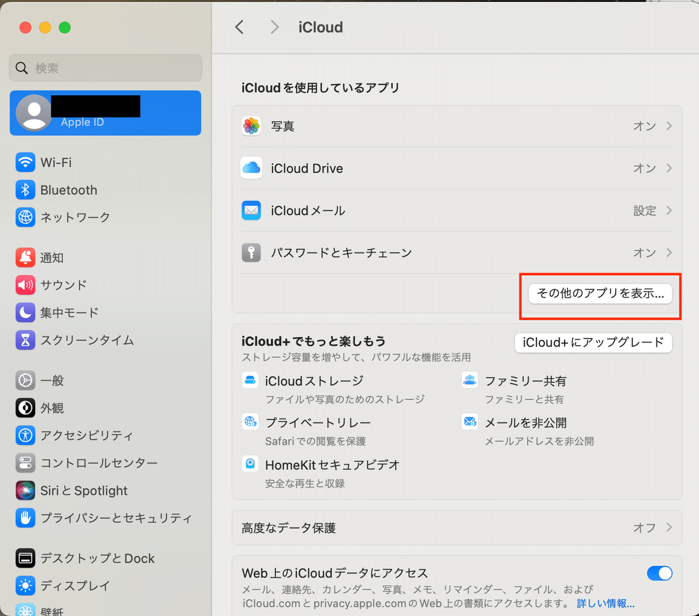Screen dimensions: 699x616
Task: Click the iCloud ストレージ label text
Action: [315, 381]
